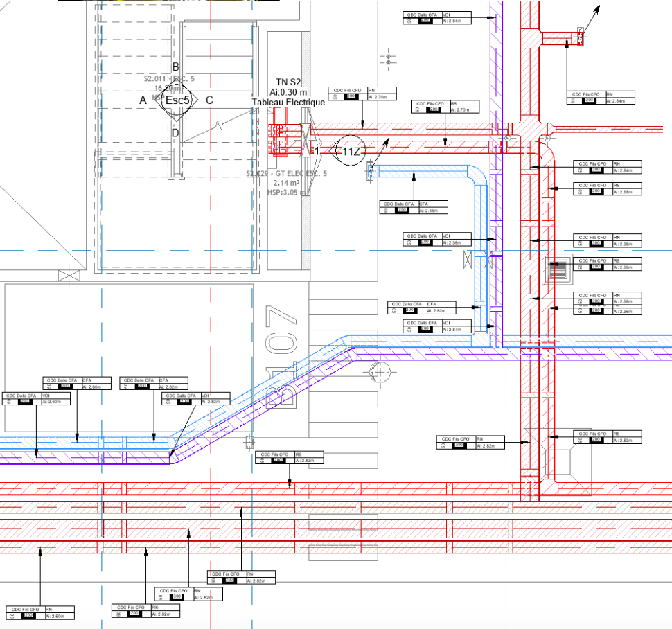Screen dimensions: 672x629
Task: Click the Esc5 diamond stair marker
Action: tap(175, 100)
